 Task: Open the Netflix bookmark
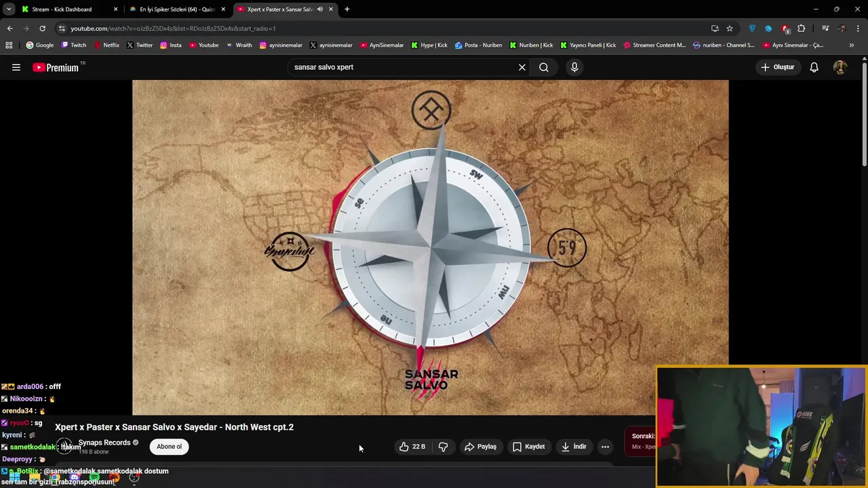click(x=106, y=45)
